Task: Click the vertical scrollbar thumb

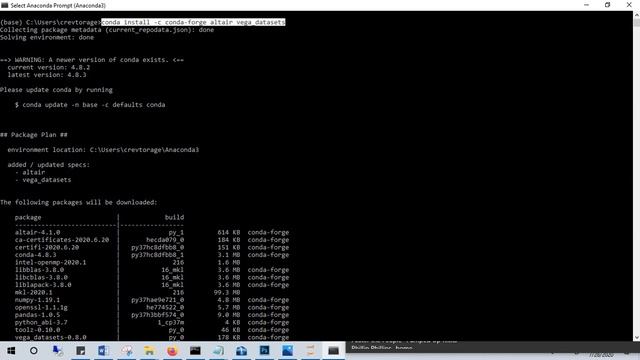Action: [x=636, y=22]
